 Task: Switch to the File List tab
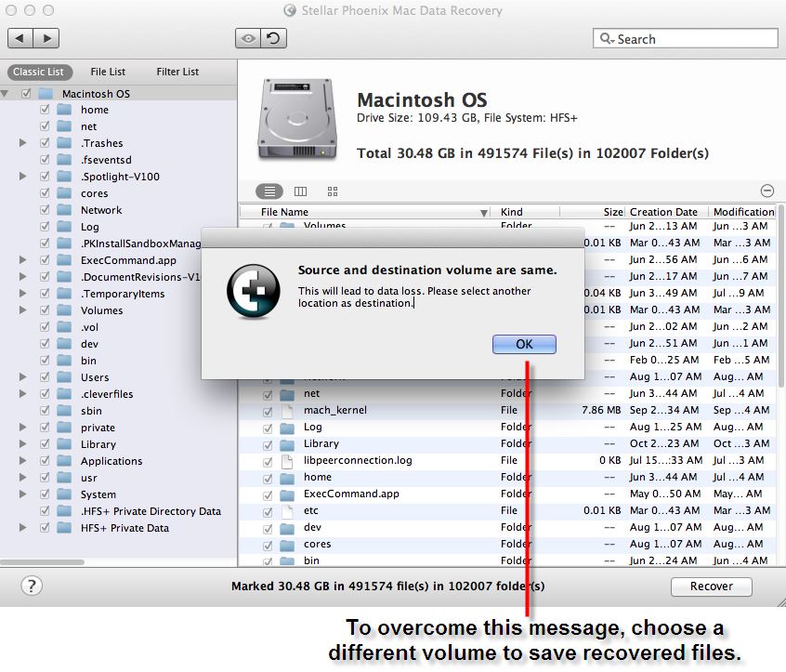pos(108,72)
